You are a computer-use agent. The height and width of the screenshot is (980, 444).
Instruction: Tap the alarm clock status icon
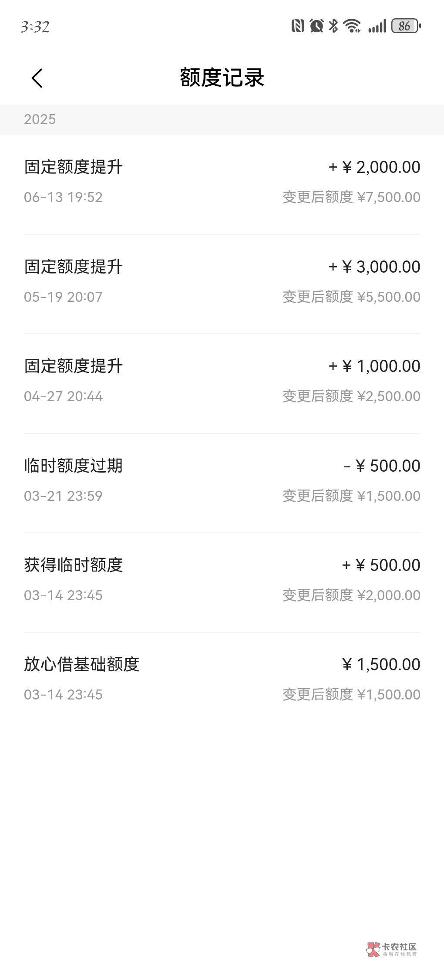tap(316, 26)
